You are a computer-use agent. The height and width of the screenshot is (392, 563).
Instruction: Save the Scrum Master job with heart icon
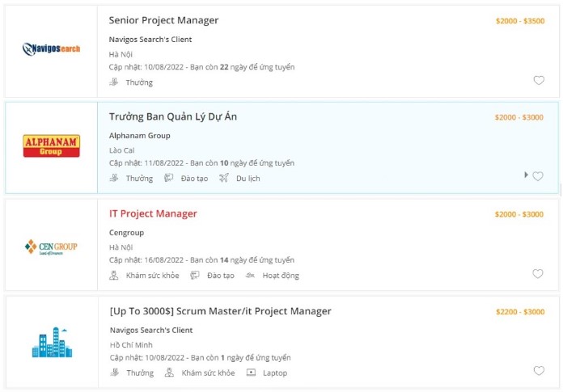(x=539, y=371)
